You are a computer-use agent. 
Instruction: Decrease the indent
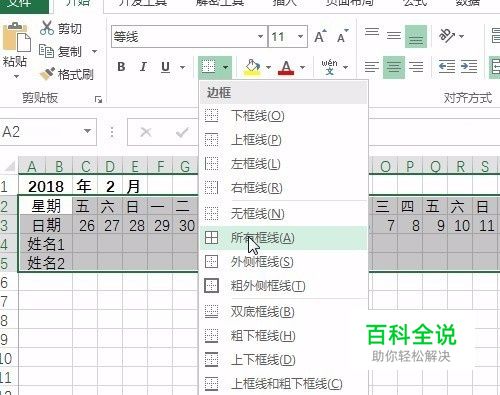coord(447,67)
